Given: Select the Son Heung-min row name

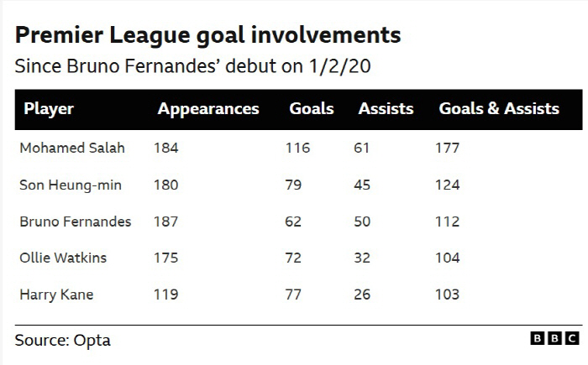Looking at the screenshot, I should tap(71, 185).
